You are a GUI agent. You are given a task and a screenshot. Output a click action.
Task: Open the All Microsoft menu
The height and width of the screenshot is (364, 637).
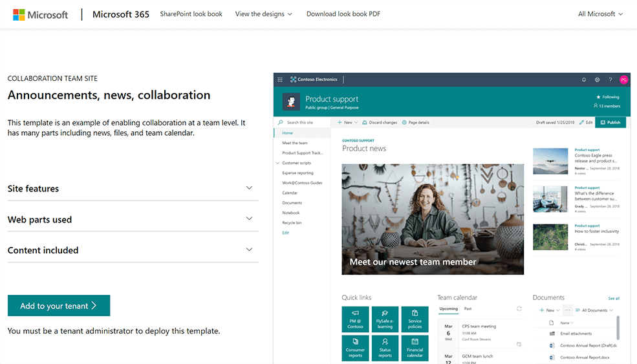point(600,14)
